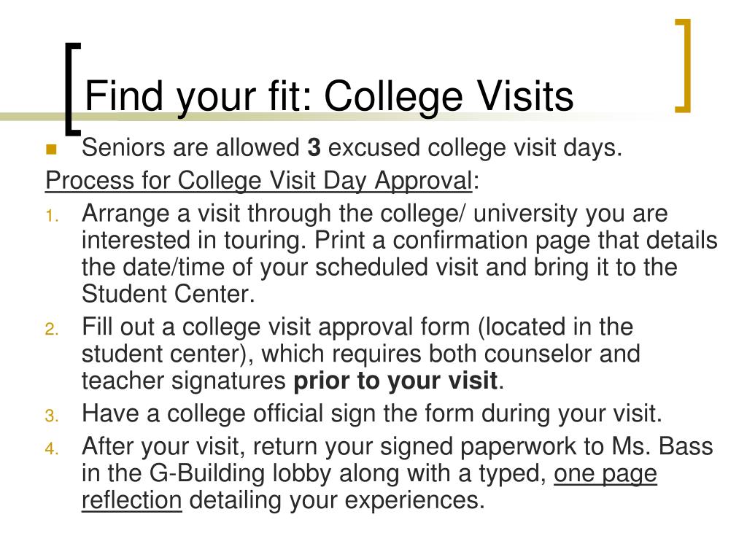Click list number 3 marker
This screenshot has width=747, height=560.
pos(52,416)
